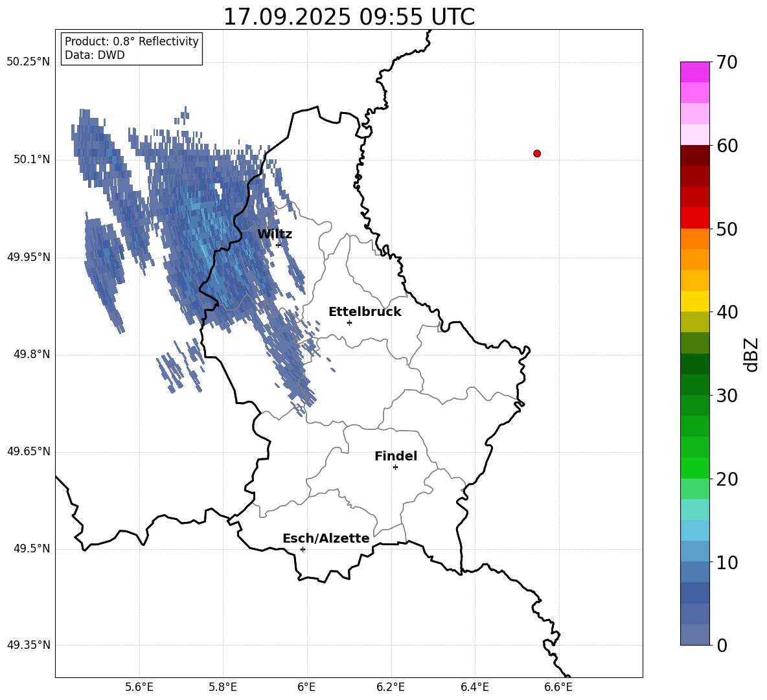Click the Wiltz city label
This screenshot has width=767, height=700.
275,234
